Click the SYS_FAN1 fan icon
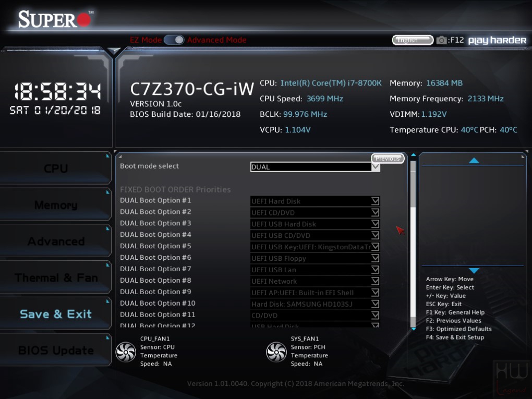Image resolution: width=532 pixels, height=399 pixels. pyautogui.click(x=276, y=352)
